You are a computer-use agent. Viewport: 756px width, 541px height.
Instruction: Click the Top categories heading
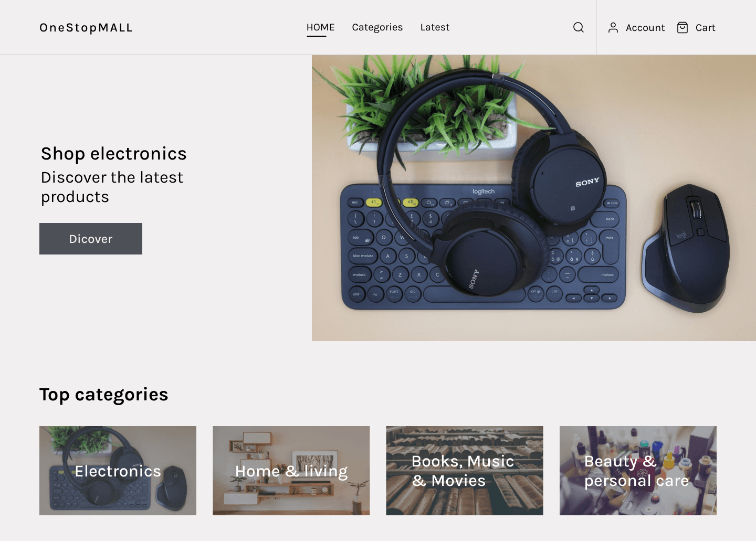click(104, 395)
